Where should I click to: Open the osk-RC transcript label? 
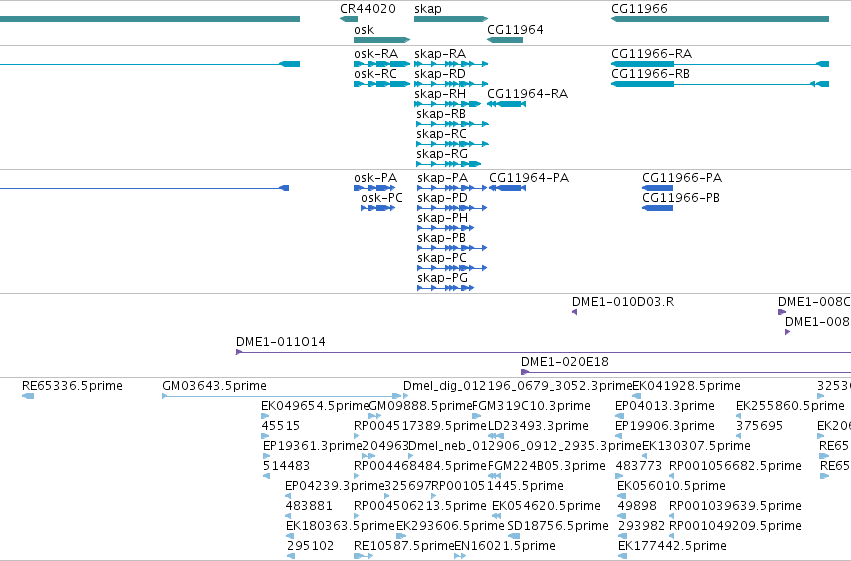(376, 74)
